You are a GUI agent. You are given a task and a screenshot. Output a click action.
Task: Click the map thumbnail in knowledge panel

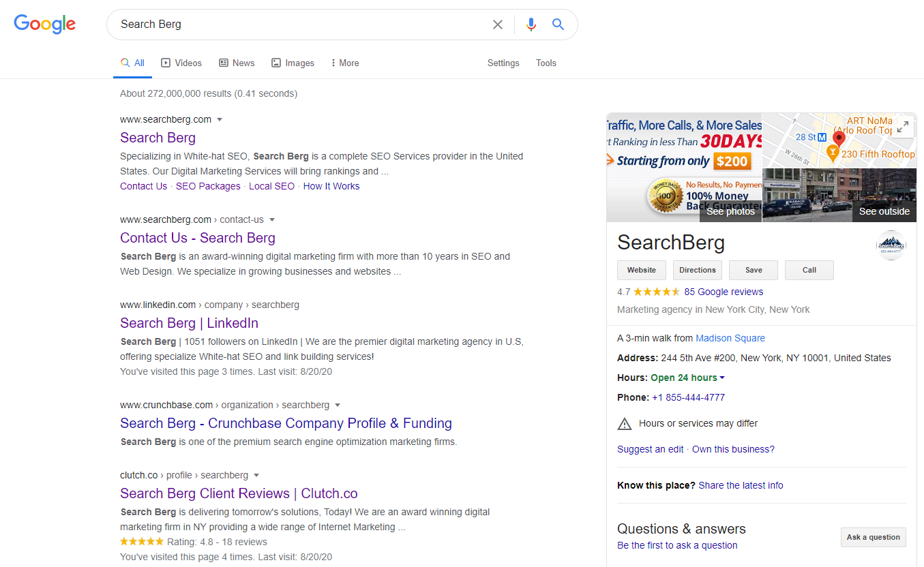(839, 140)
